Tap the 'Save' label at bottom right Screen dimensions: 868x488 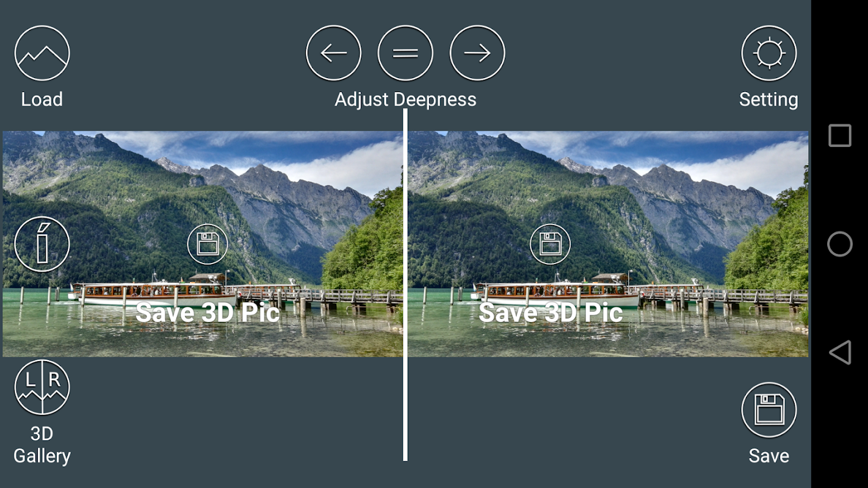click(x=769, y=456)
